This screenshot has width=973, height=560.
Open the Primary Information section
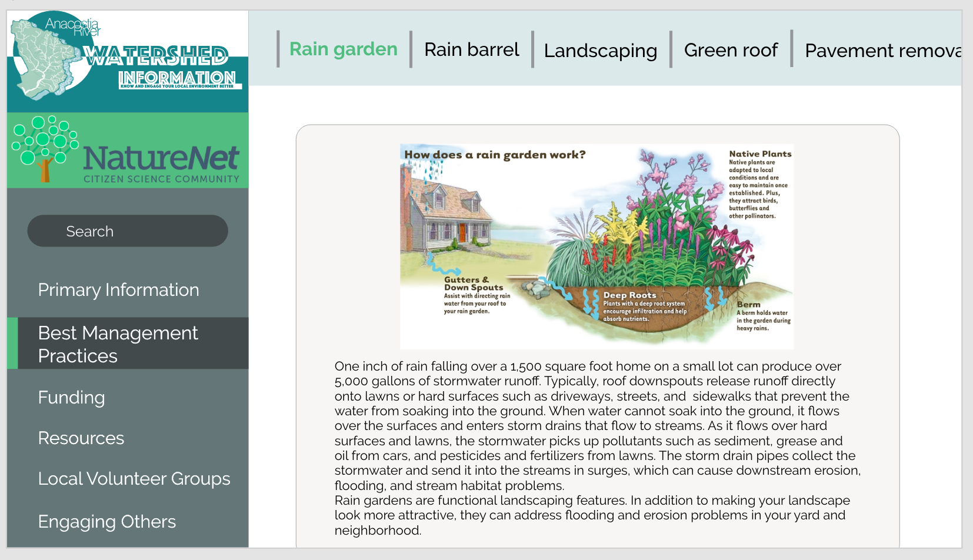pyautogui.click(x=118, y=290)
